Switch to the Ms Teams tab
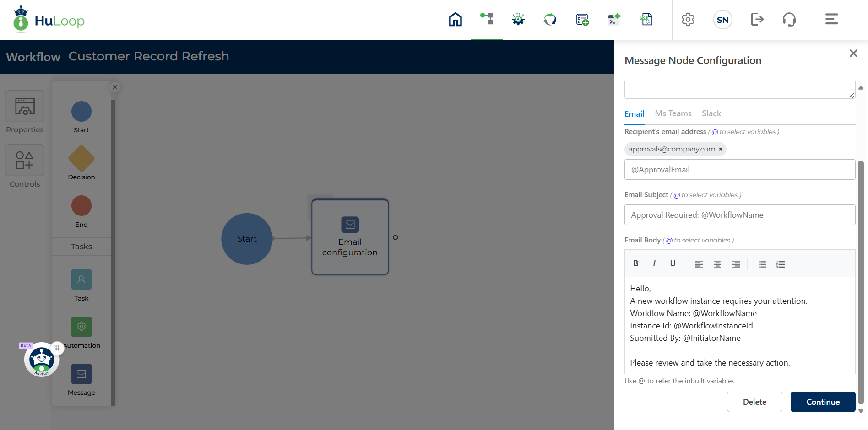Screen dimensions: 868x430 [673, 113]
